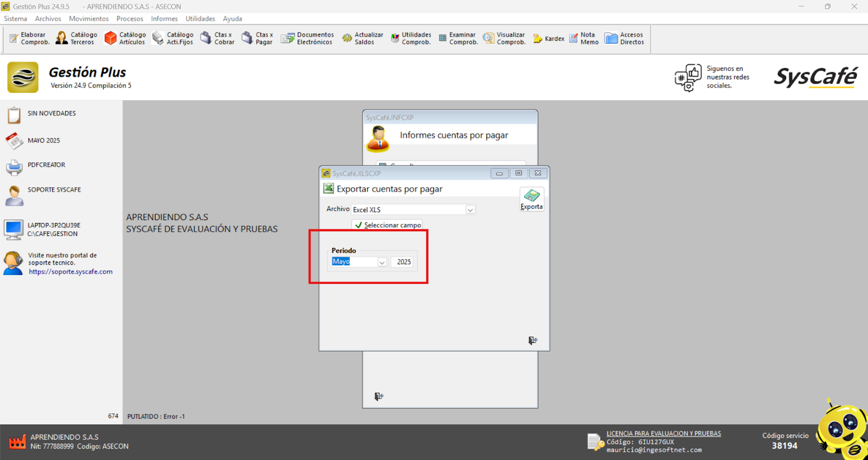Screen dimensions: 868x460
Task: Click Ctas x Cobrar toolbar icon
Action: pos(217,39)
